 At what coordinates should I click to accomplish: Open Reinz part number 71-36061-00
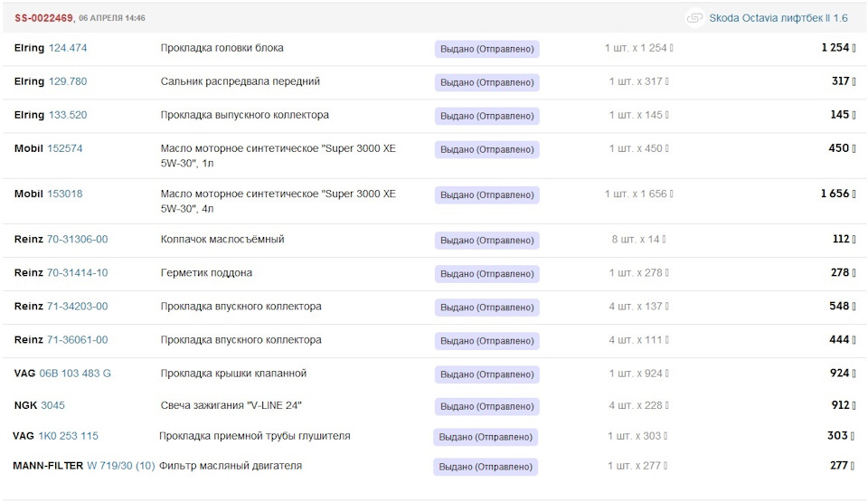(x=77, y=340)
